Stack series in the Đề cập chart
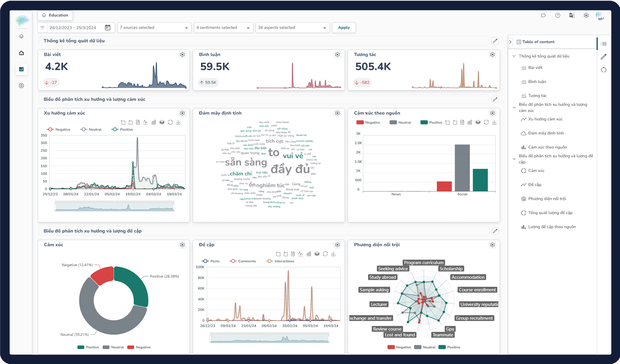Viewport: 620px width, 364px height. point(317,254)
